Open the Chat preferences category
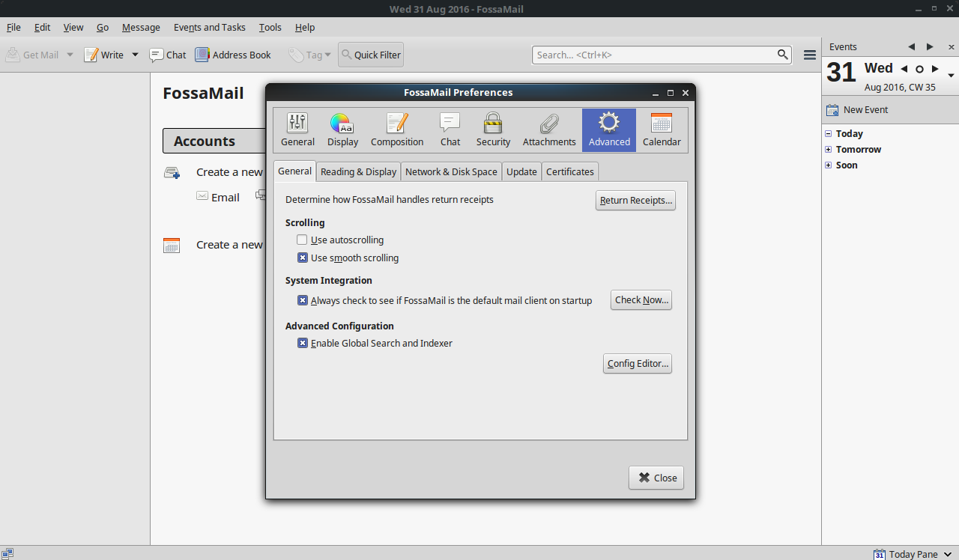Viewport: 959px width, 560px height. coord(450,130)
